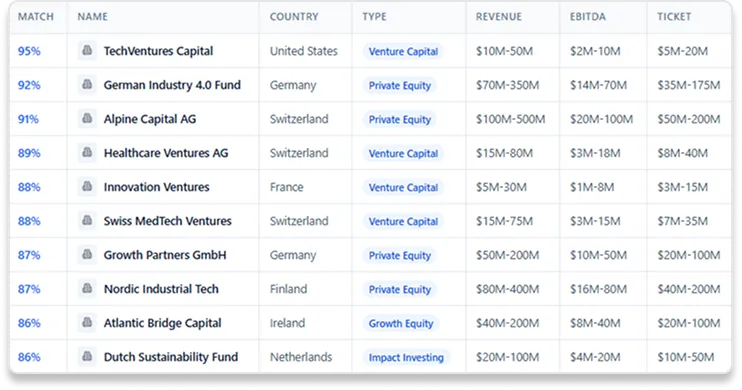Sort by the REVENUE column header

pyautogui.click(x=499, y=17)
